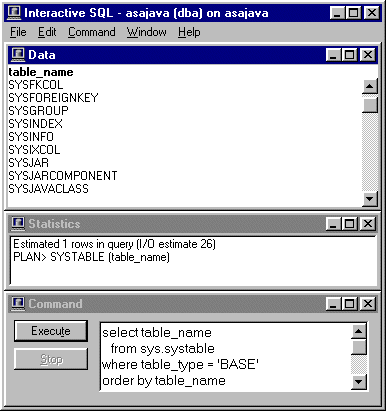Click the 'from sys.systable' SQL line
This screenshot has height=411, width=386.
tap(163, 349)
